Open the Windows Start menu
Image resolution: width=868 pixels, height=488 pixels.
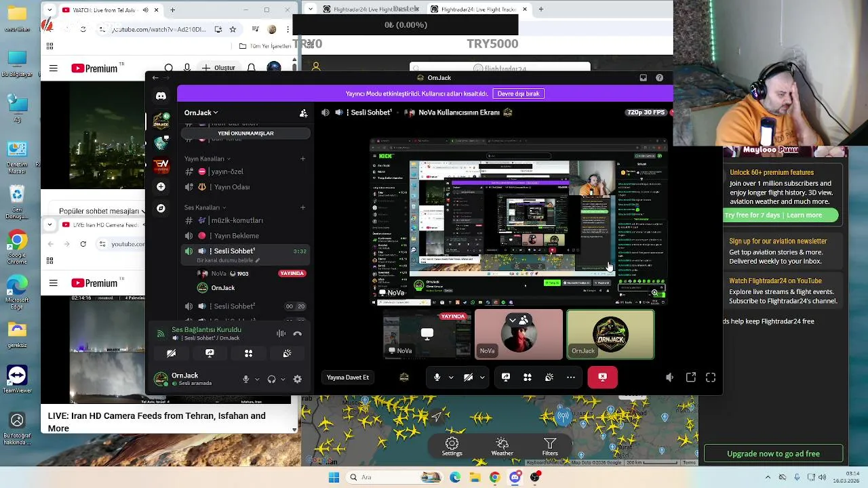(334, 477)
